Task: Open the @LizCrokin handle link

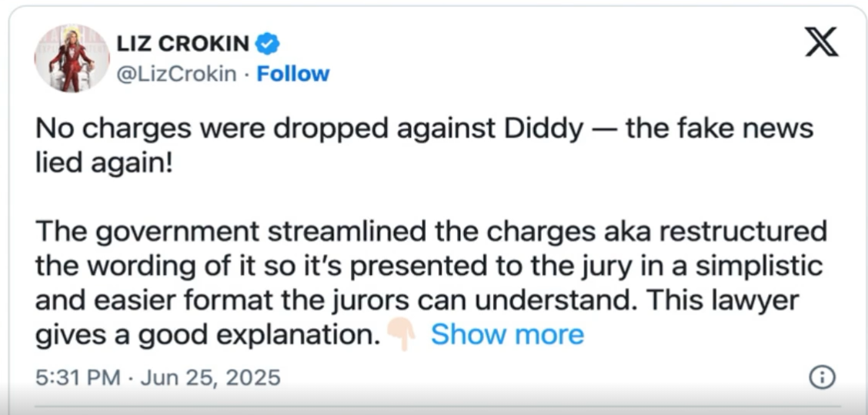Action: click(176, 74)
